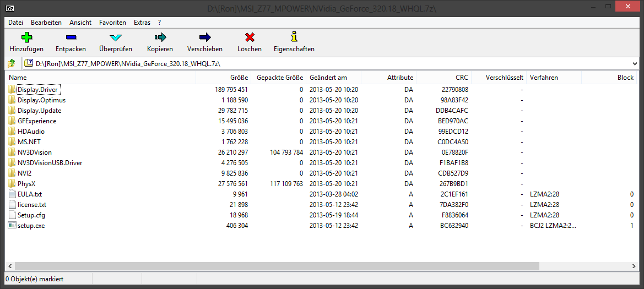Select the PhysX folder icon

pyautogui.click(x=12, y=183)
